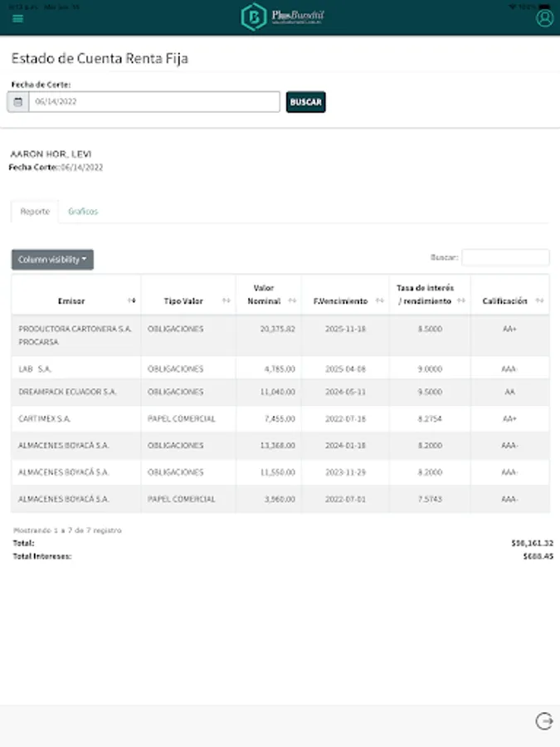The width and height of the screenshot is (560, 747).
Task: Click the AARON HOR, LEVI client name
Action: point(51,154)
